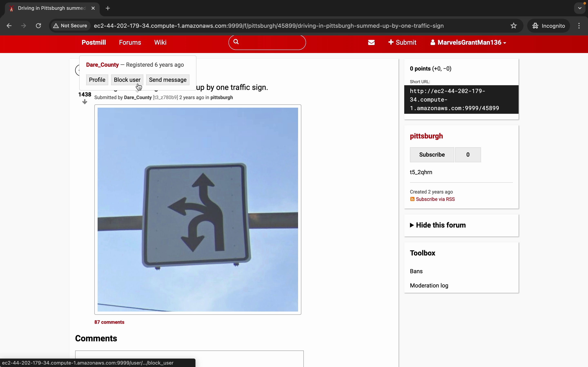Go to the Wiki page
The image size is (588, 367).
click(160, 42)
